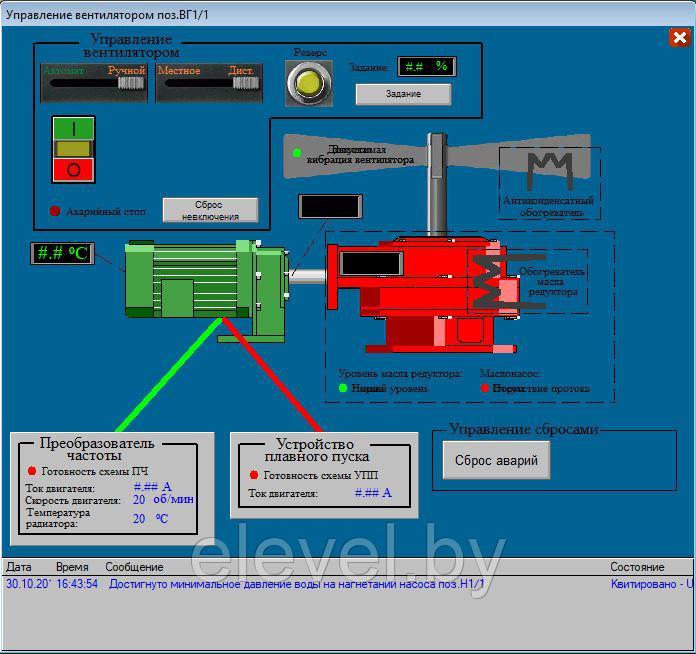Screen dimensions: 696x654
Task: Select the Антиконденсатный обогреватель heater symbol
Action: [x=549, y=169]
